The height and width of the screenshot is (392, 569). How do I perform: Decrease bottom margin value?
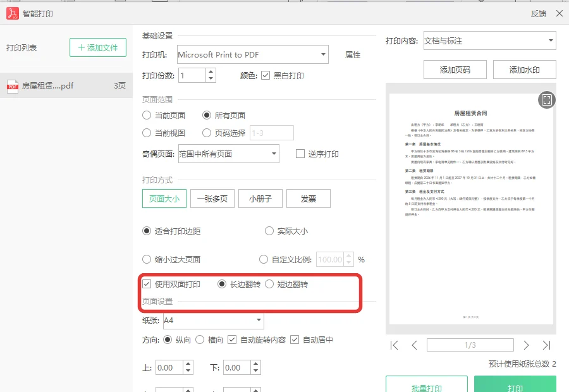256,371
